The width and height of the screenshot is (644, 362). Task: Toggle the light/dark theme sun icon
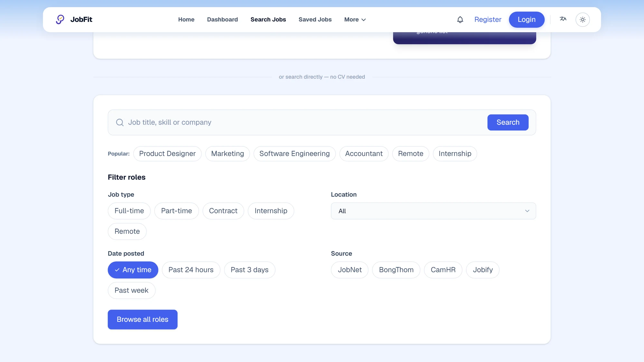[x=582, y=20]
